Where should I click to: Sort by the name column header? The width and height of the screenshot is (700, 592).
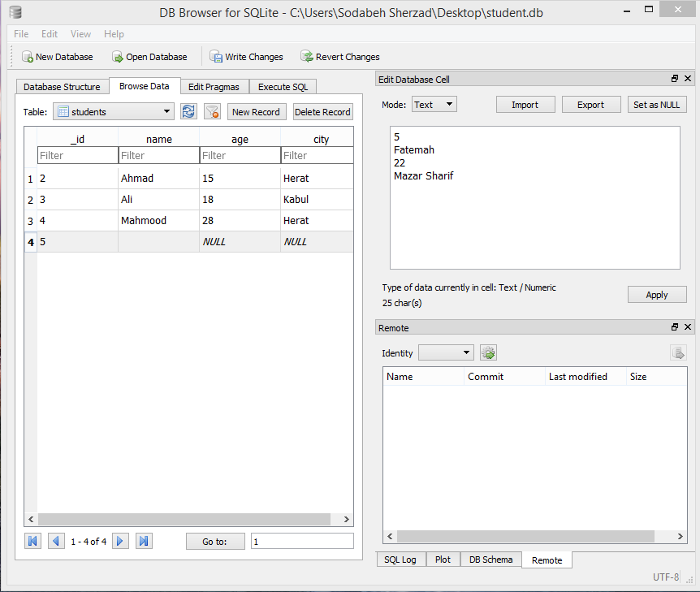coord(159,139)
